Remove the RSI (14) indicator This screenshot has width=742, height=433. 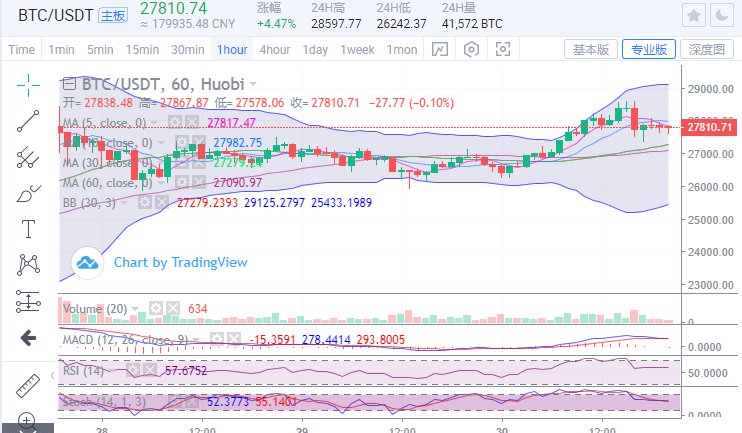point(150,370)
